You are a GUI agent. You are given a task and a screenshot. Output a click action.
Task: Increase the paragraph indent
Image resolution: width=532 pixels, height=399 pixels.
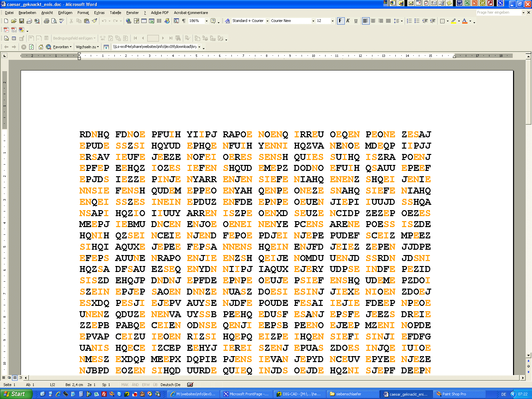tap(433, 21)
